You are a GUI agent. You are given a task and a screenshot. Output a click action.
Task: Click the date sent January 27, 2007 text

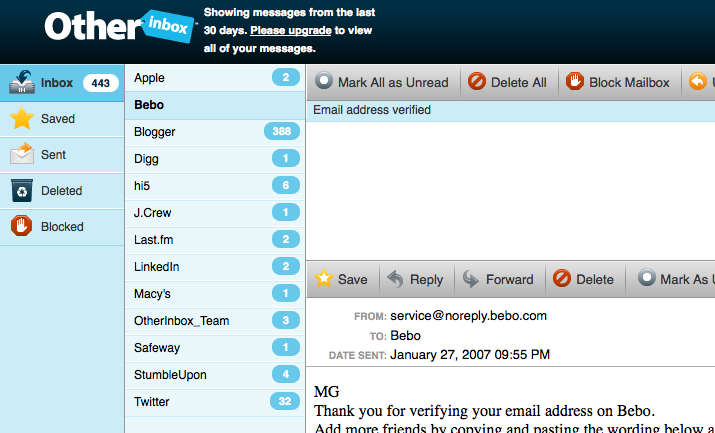pos(470,355)
